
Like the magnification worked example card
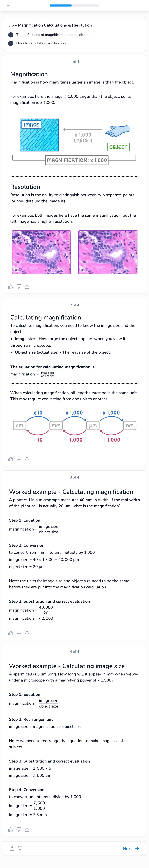[x=11, y=633]
